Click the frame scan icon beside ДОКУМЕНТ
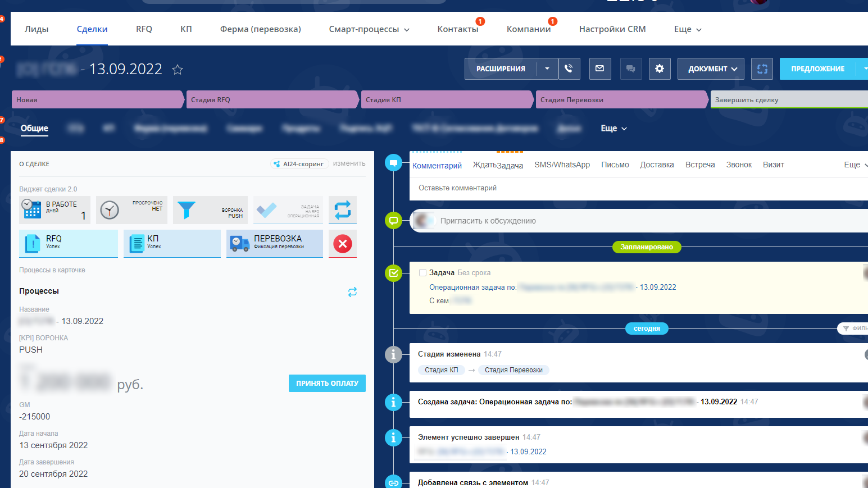 click(x=762, y=69)
